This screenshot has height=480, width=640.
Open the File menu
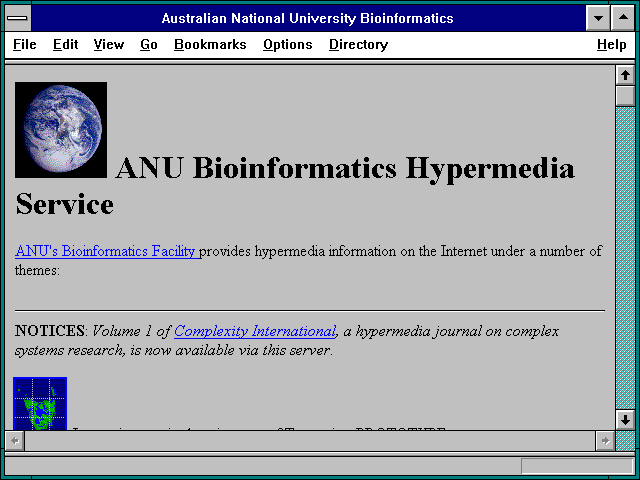(x=24, y=44)
